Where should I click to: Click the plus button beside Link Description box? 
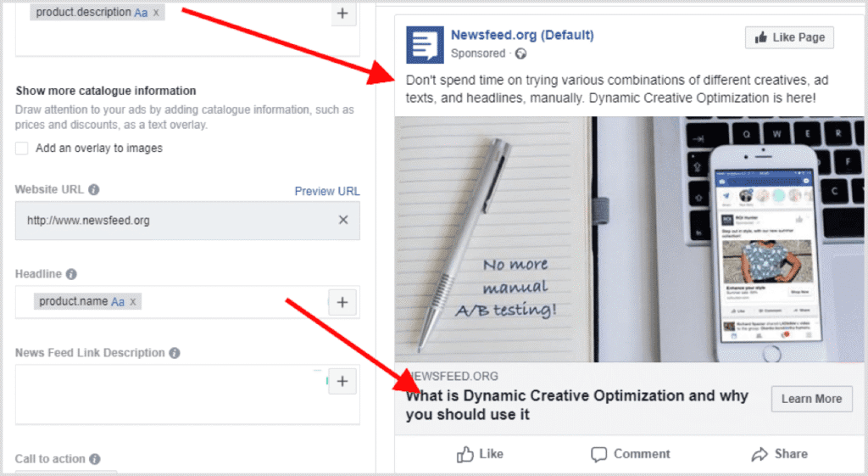(342, 382)
